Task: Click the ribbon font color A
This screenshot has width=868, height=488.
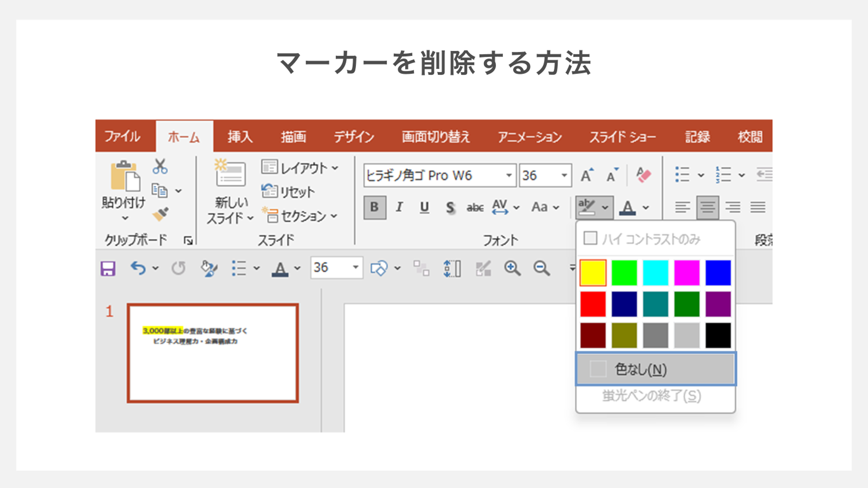Action: (627, 207)
